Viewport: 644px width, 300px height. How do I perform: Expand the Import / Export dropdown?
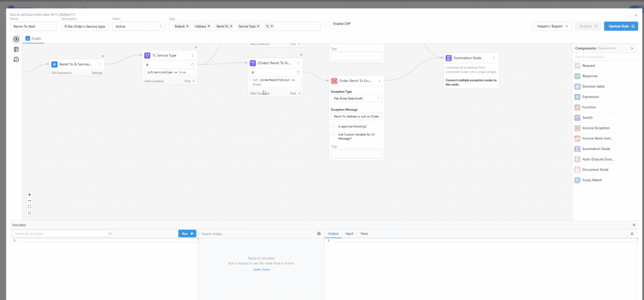552,26
